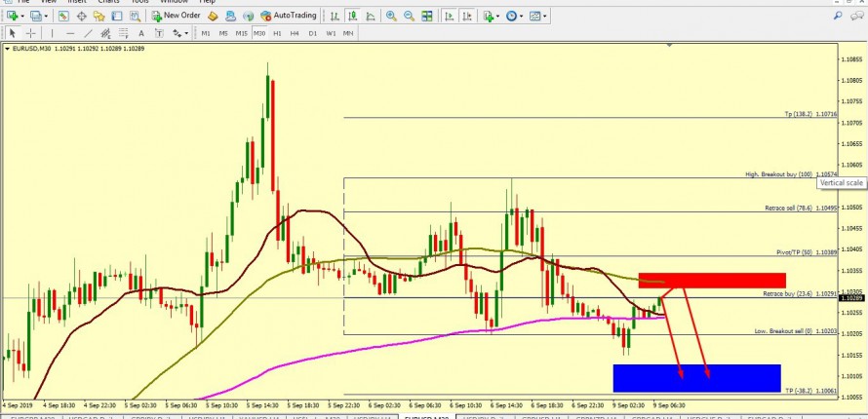Draw a horizontal line tool
Image resolution: width=868 pixels, height=419 pixels.
tap(71, 33)
